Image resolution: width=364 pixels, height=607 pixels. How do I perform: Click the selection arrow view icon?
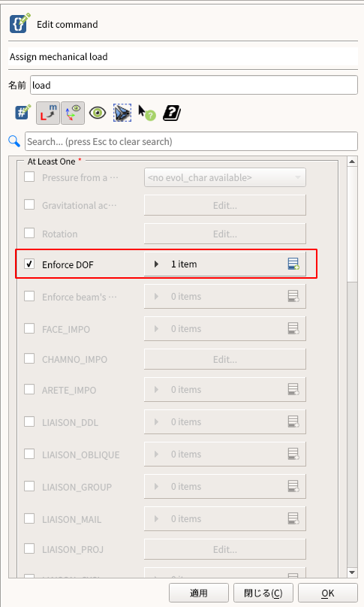[122, 113]
